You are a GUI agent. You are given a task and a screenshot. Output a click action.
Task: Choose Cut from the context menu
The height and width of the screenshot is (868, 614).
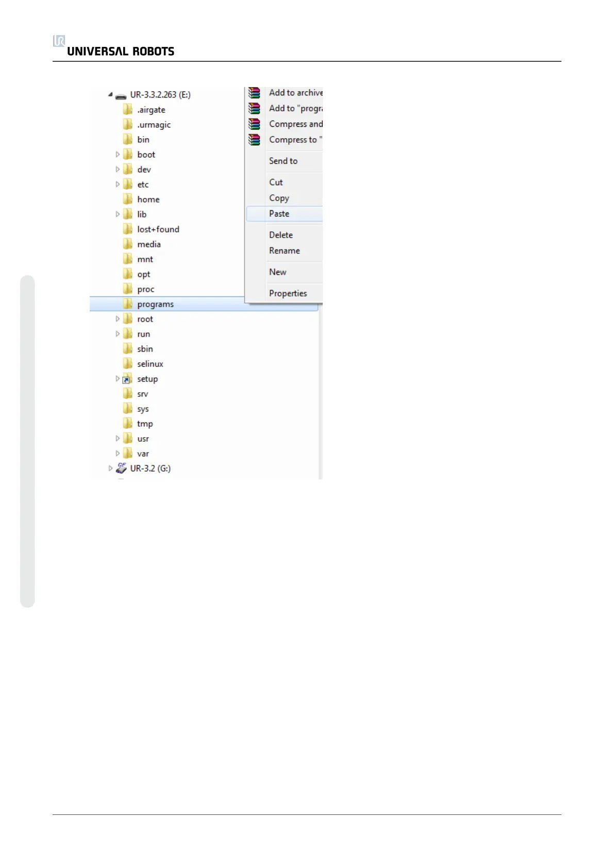[285, 182]
